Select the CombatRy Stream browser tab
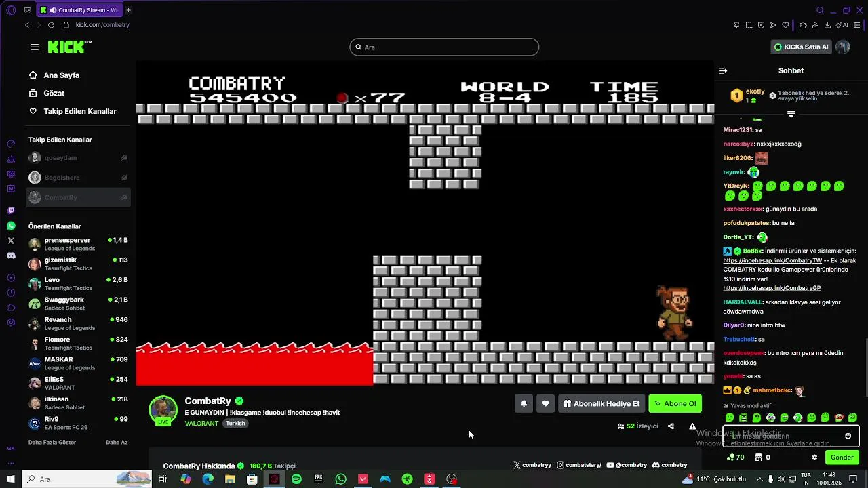 [79, 10]
